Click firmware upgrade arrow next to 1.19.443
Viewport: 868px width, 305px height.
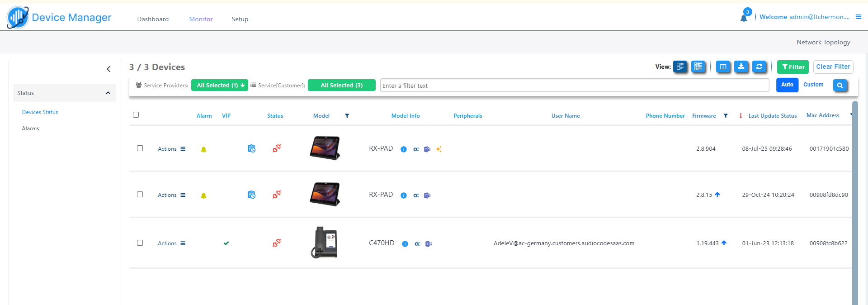click(x=724, y=243)
